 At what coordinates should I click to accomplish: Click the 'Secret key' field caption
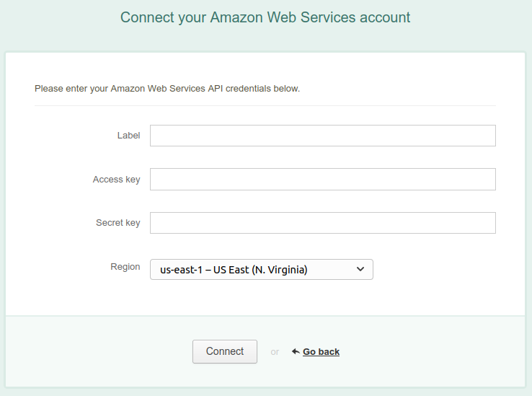[118, 223]
